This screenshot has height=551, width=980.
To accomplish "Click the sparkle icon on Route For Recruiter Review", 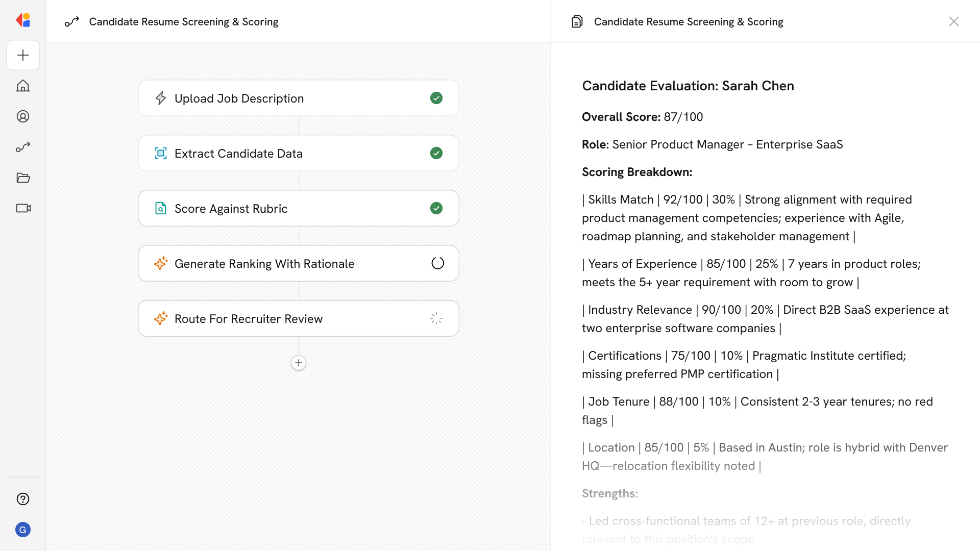I will tap(161, 318).
